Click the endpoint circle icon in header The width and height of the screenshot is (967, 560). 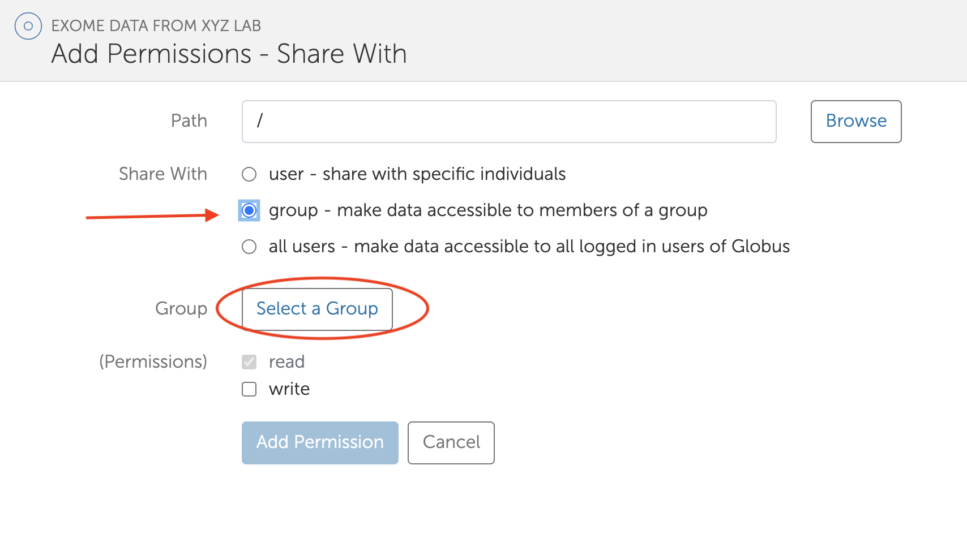(x=28, y=26)
